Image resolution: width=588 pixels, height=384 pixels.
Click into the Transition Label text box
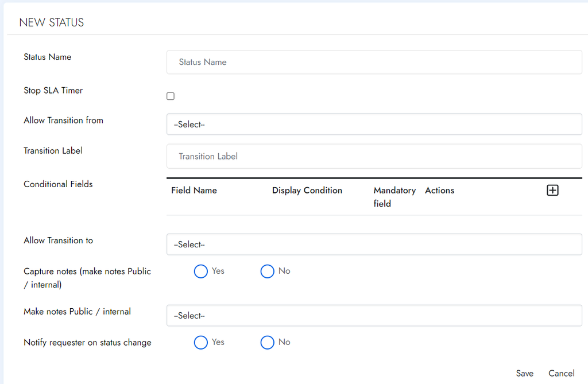374,156
